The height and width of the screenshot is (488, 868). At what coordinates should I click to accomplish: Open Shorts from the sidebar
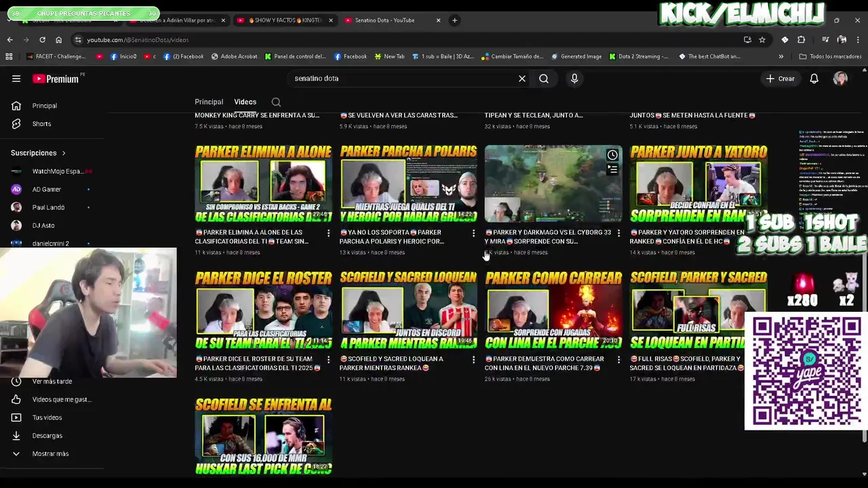coord(41,124)
